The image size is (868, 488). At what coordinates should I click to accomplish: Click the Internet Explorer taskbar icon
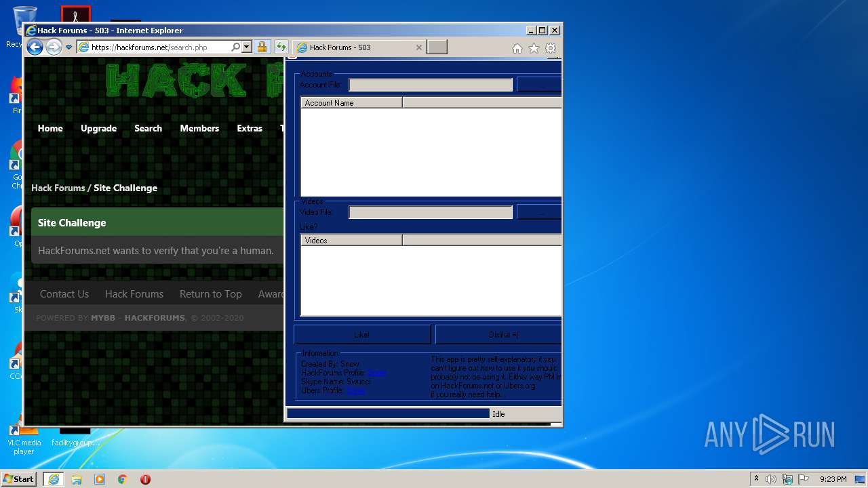(x=54, y=479)
